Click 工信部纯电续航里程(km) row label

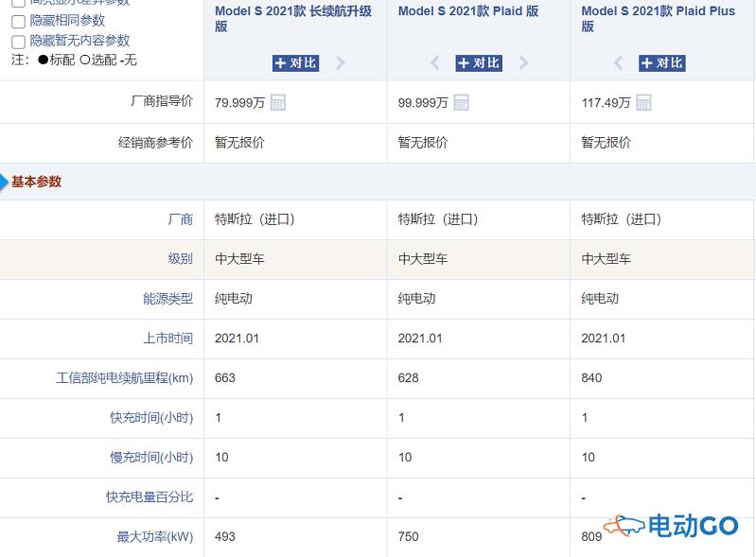click(124, 377)
